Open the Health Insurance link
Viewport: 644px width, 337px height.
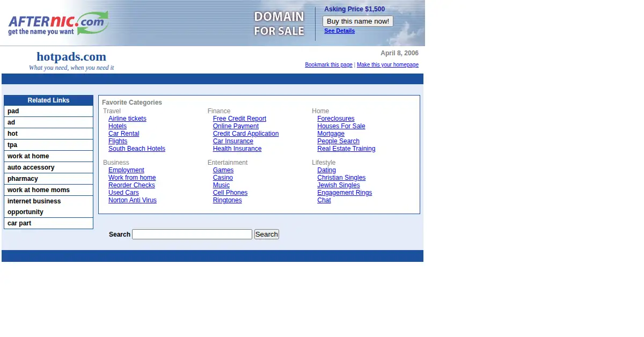[x=237, y=149]
